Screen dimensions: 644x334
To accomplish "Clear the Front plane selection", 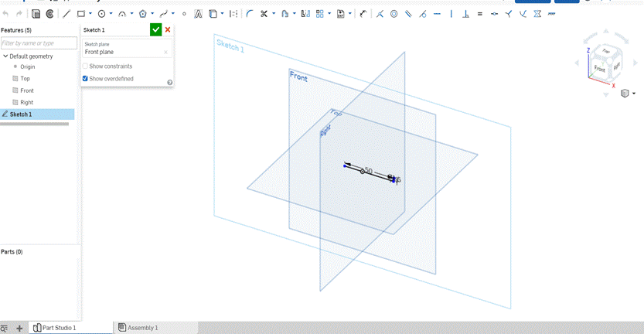I will (165, 52).
